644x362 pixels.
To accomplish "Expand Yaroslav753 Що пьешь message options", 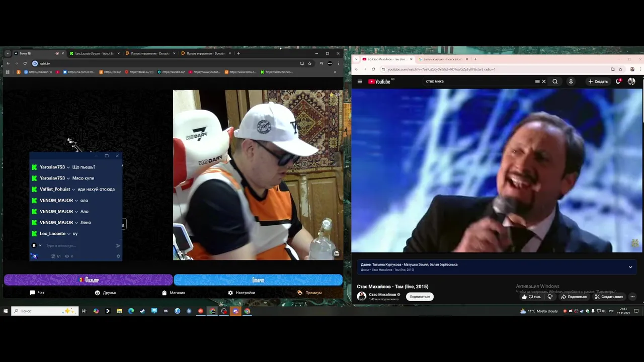I will pyautogui.click(x=69, y=167).
